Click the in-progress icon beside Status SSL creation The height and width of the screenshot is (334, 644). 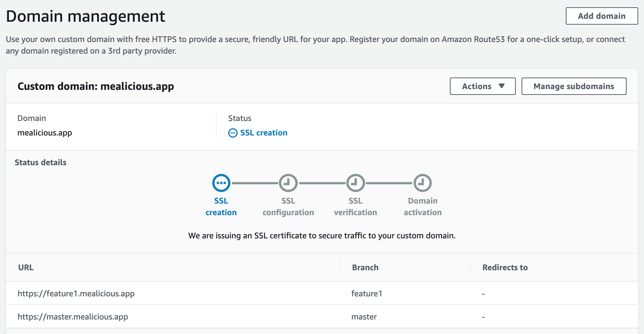click(x=233, y=133)
